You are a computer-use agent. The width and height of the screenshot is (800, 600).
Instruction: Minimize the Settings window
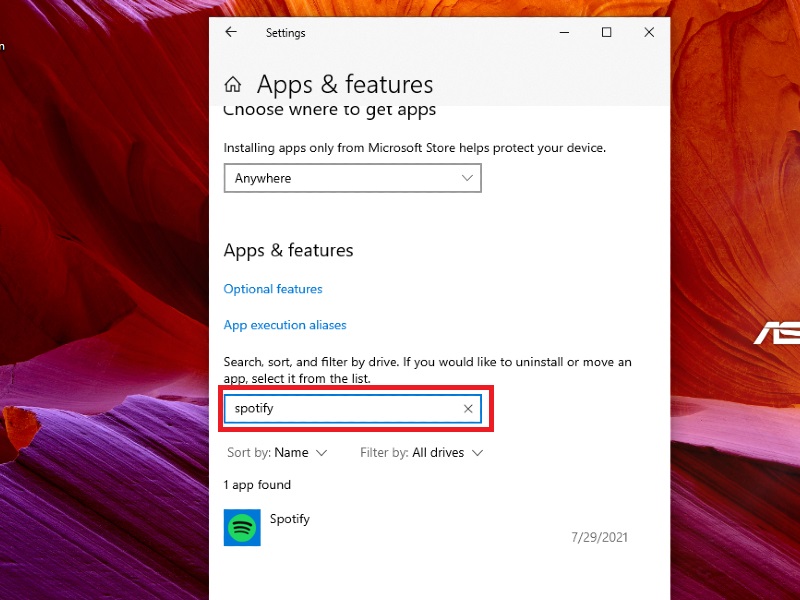564,32
